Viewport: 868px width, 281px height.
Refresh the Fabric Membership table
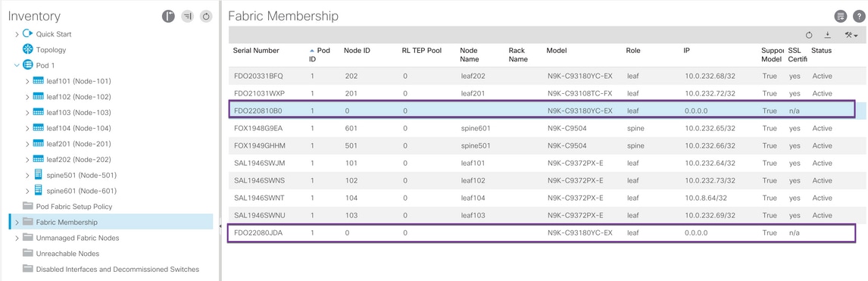click(810, 36)
